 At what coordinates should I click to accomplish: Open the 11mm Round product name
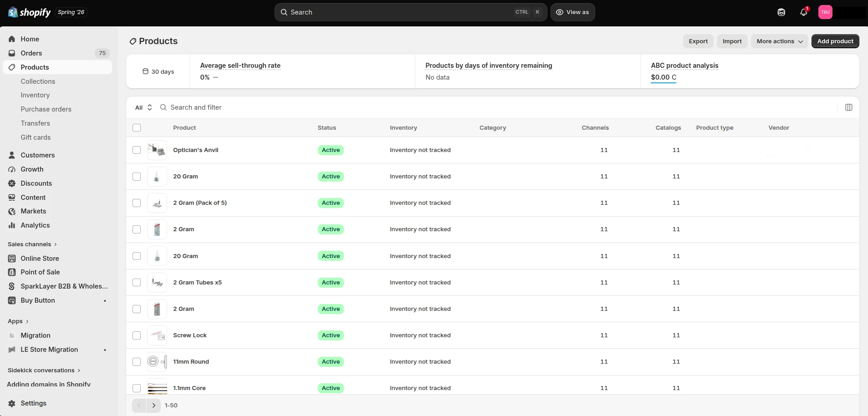click(191, 362)
